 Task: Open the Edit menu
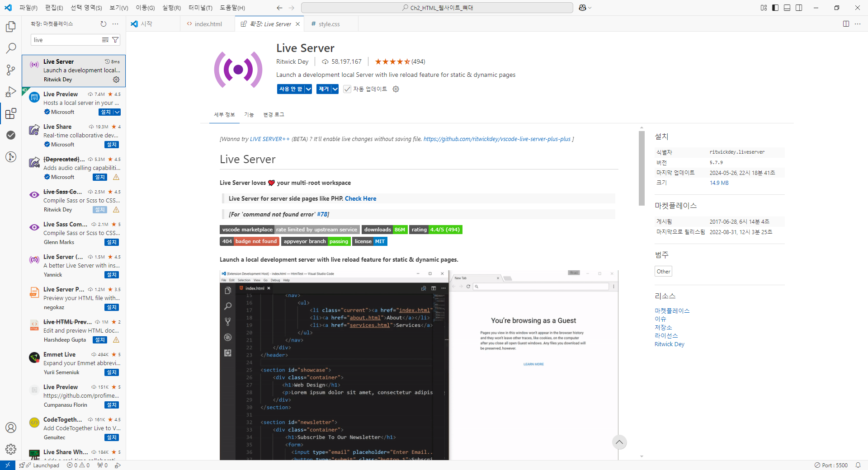tap(54, 8)
